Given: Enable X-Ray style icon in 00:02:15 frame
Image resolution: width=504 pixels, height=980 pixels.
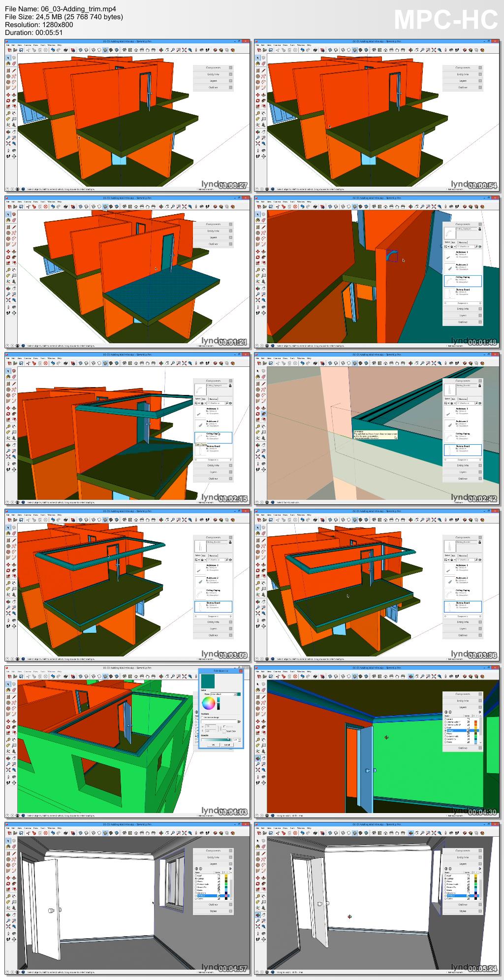Looking at the screenshot, I should point(80,363).
